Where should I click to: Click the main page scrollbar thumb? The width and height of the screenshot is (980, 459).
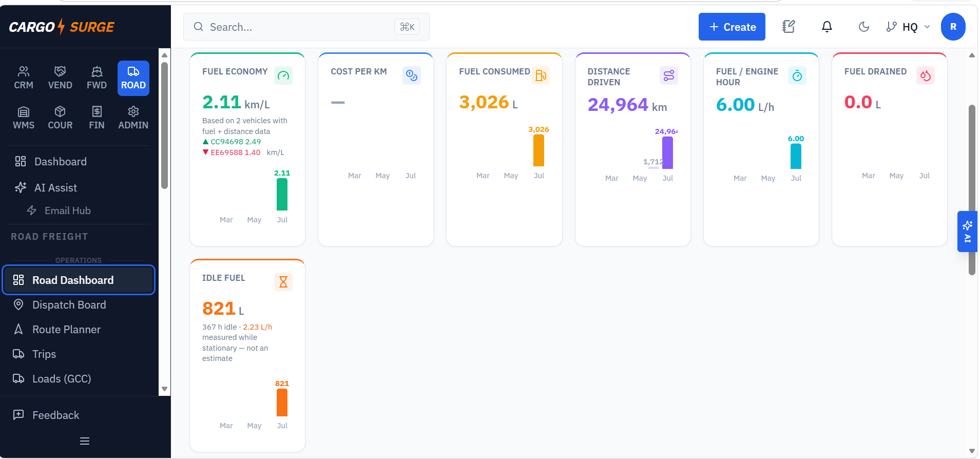tap(971, 190)
